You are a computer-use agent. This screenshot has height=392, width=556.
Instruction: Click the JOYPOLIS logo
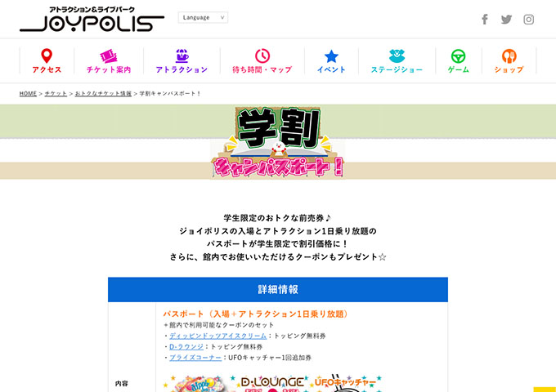coord(92,19)
